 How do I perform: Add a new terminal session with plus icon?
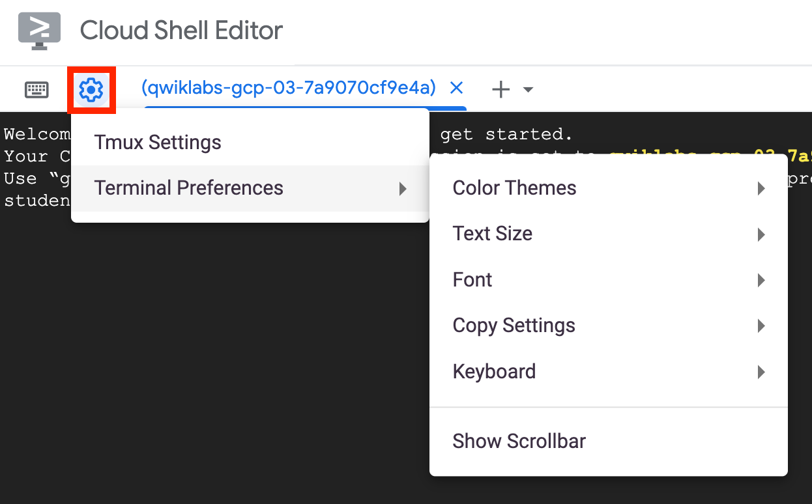click(500, 90)
